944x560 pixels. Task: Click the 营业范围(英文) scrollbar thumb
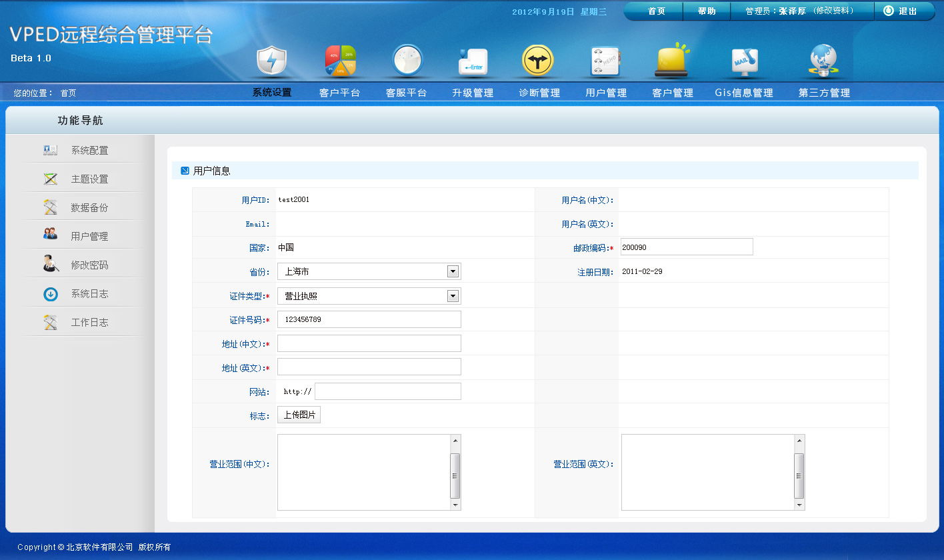pyautogui.click(x=799, y=475)
